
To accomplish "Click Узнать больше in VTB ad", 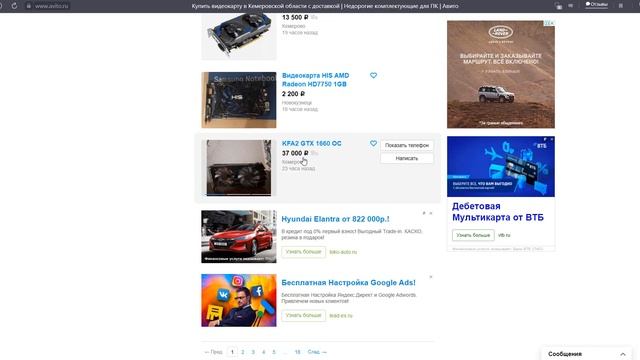I will tap(473, 235).
